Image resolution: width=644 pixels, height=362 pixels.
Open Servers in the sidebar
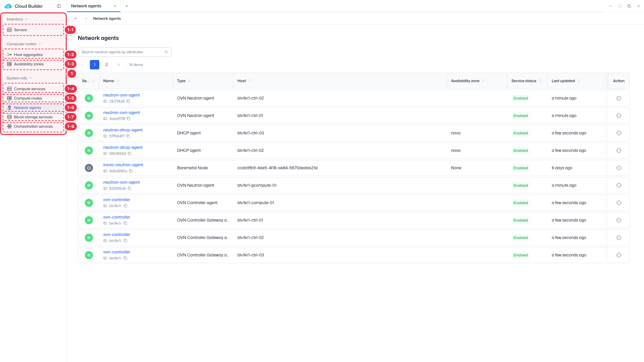click(33, 30)
